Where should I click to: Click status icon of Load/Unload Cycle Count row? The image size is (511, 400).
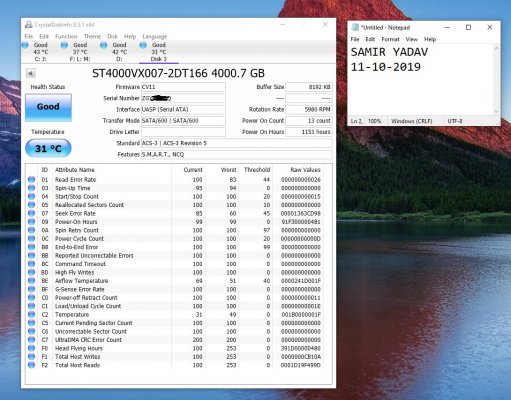pos(31,306)
